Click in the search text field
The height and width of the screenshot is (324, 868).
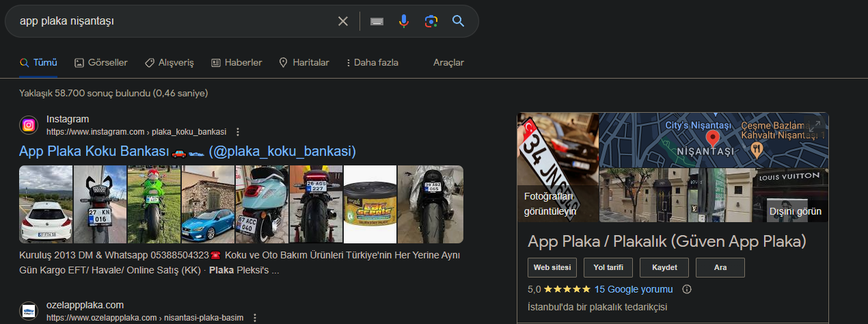[x=174, y=21]
